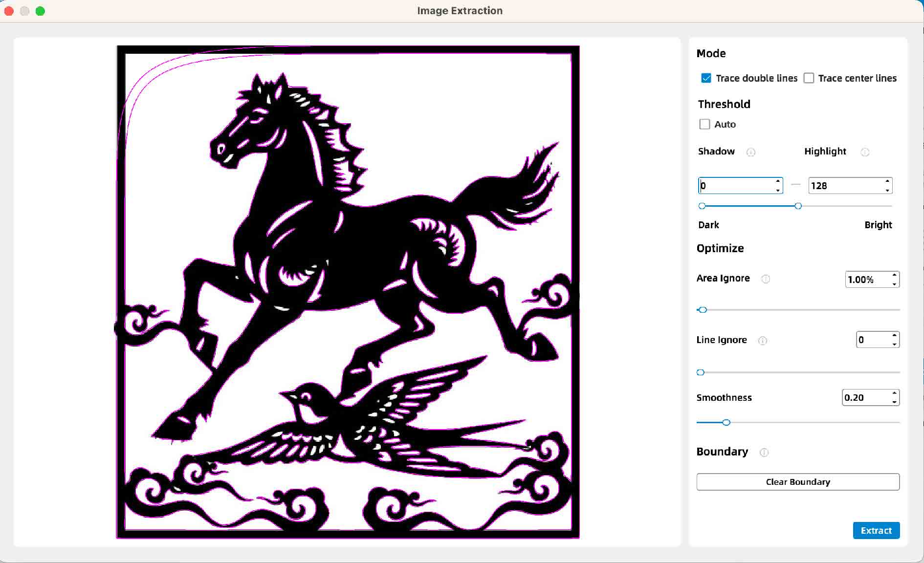Screen dimensions: 924x563
Task: Increase the Shadow value with up arrow
Action: 777,181
